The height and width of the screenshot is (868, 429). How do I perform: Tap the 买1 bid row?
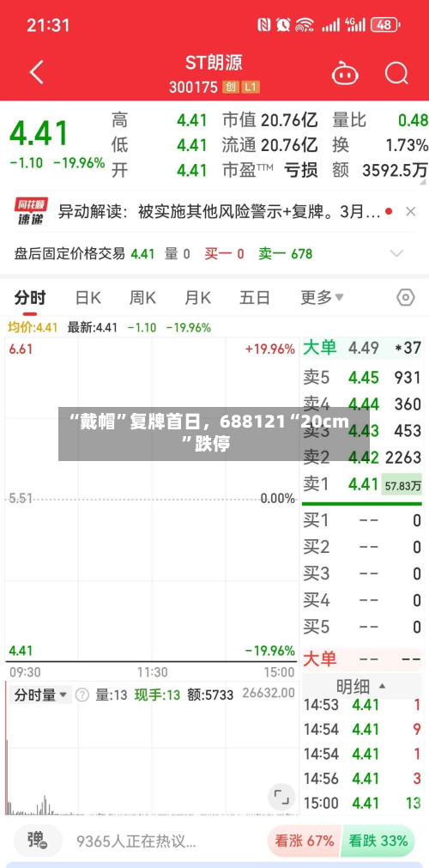(362, 520)
